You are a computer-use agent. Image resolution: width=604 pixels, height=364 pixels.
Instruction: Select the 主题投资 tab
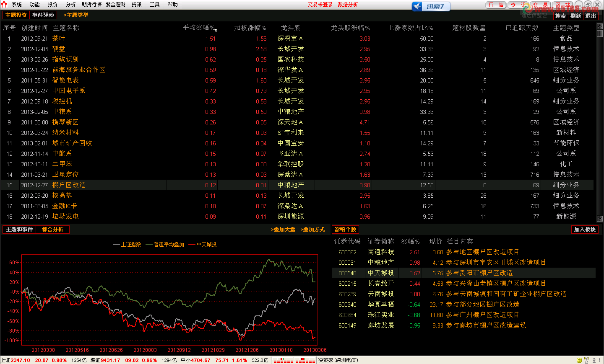point(16,15)
